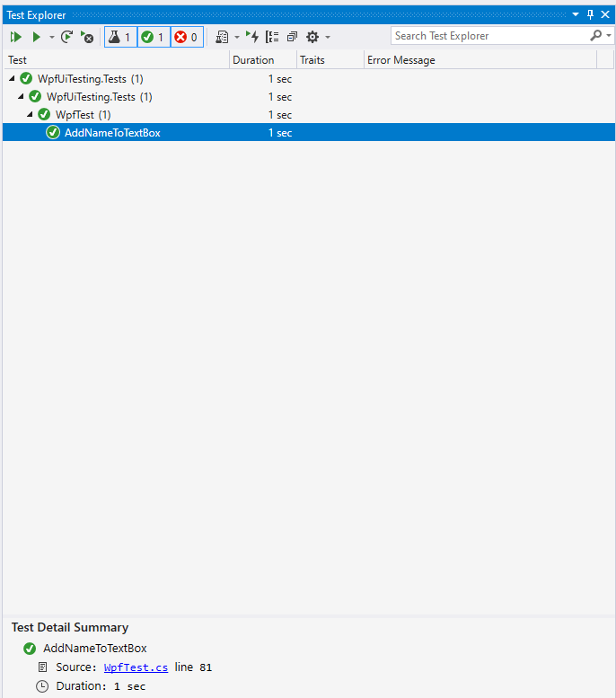Toggle the total tests flask filter
The height and width of the screenshot is (698, 616).
pos(120,37)
